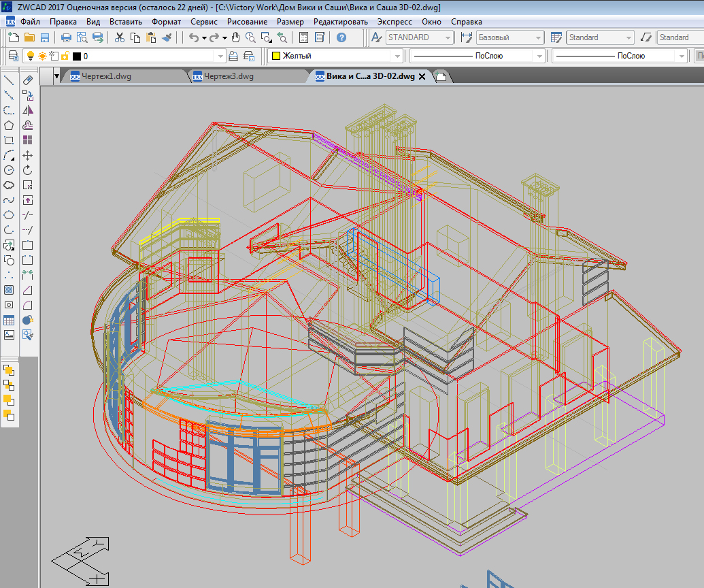
Task: Toggle layer on/off light bulb
Action: (x=29, y=56)
